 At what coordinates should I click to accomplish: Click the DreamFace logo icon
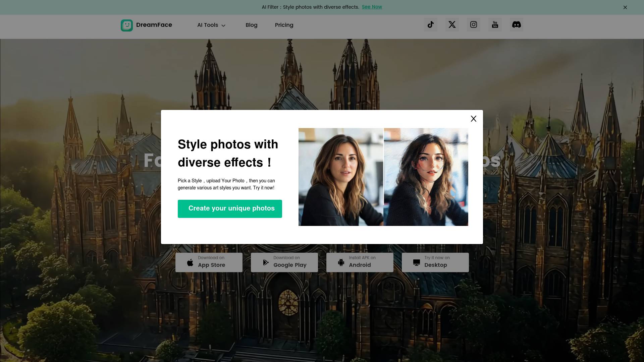pyautogui.click(x=127, y=25)
